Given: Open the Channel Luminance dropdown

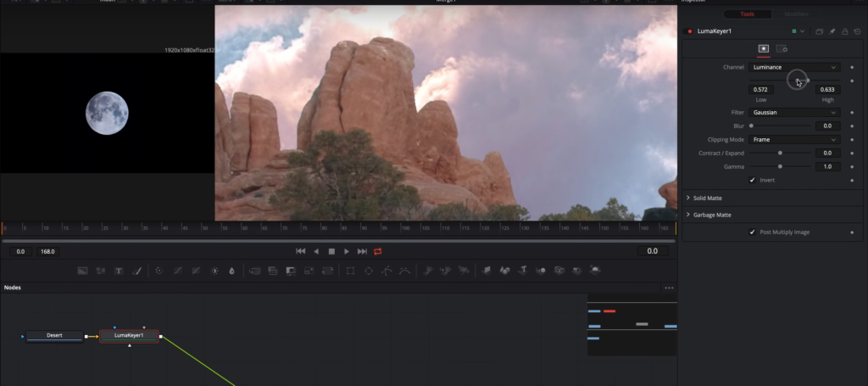Looking at the screenshot, I should pos(794,67).
